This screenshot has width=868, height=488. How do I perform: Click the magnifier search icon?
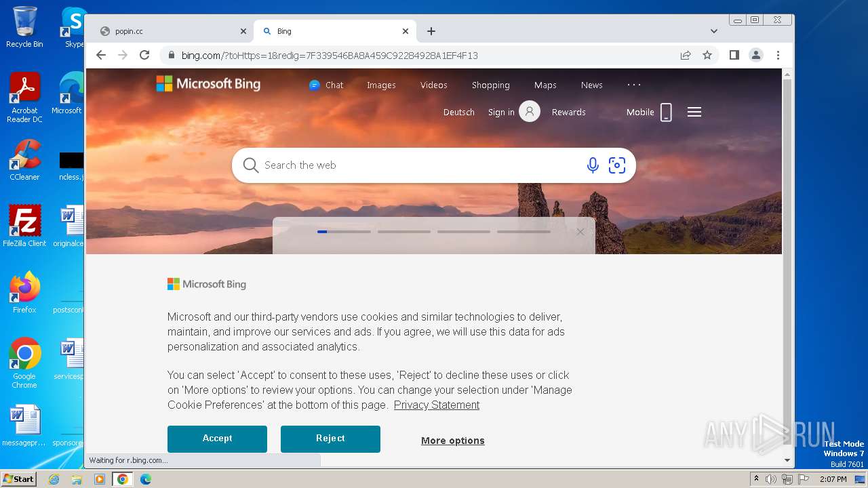click(251, 165)
